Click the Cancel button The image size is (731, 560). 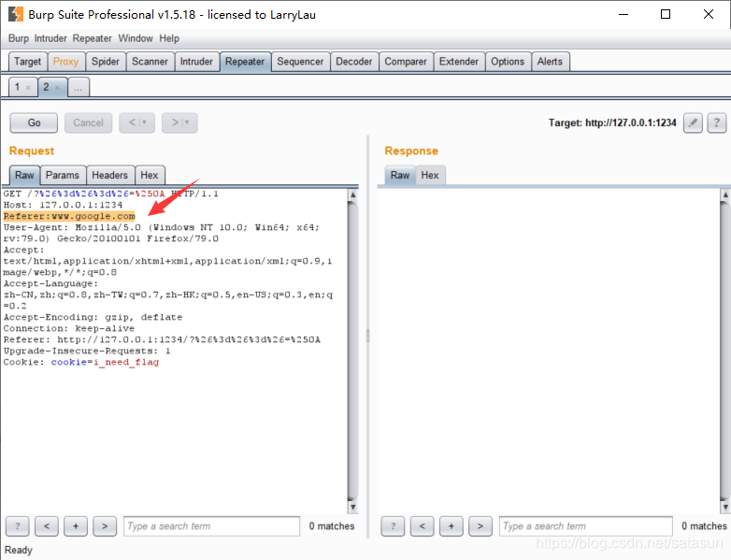88,122
